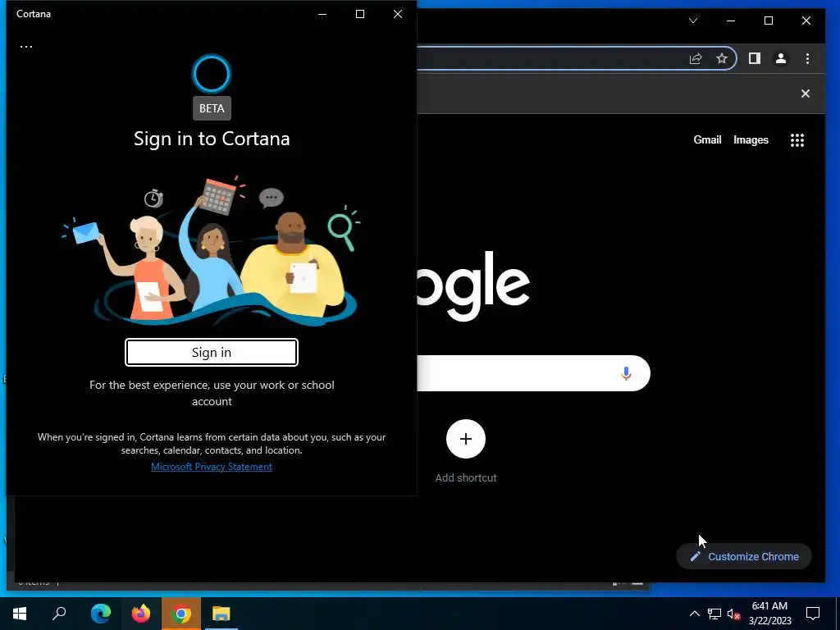Viewport: 840px width, 630px height.
Task: Open the Gmail link on Google page
Action: coord(707,139)
